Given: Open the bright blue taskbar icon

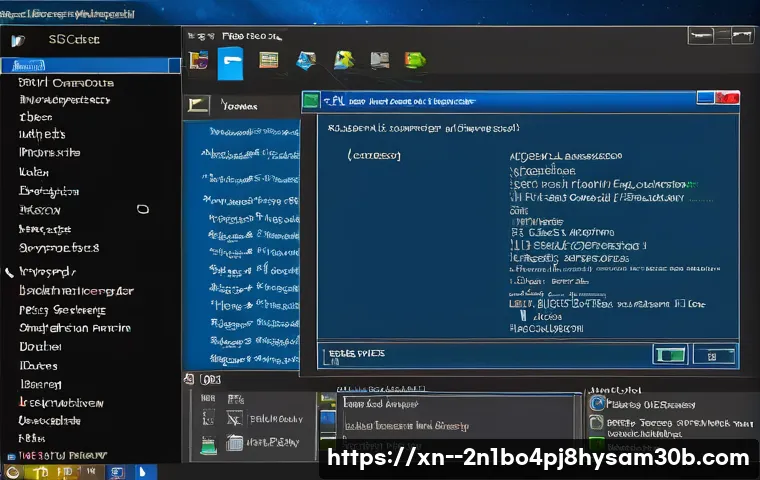Looking at the screenshot, I should (x=144, y=472).
